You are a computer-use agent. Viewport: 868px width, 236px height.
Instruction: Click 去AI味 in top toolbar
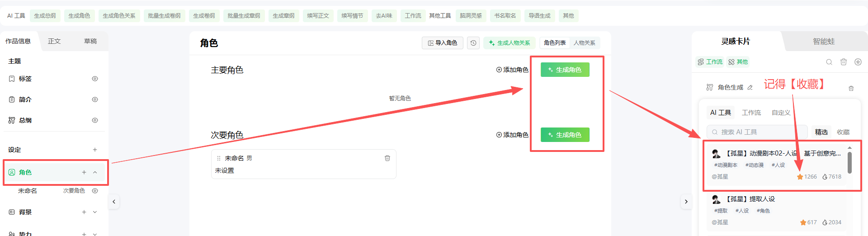pyautogui.click(x=384, y=16)
